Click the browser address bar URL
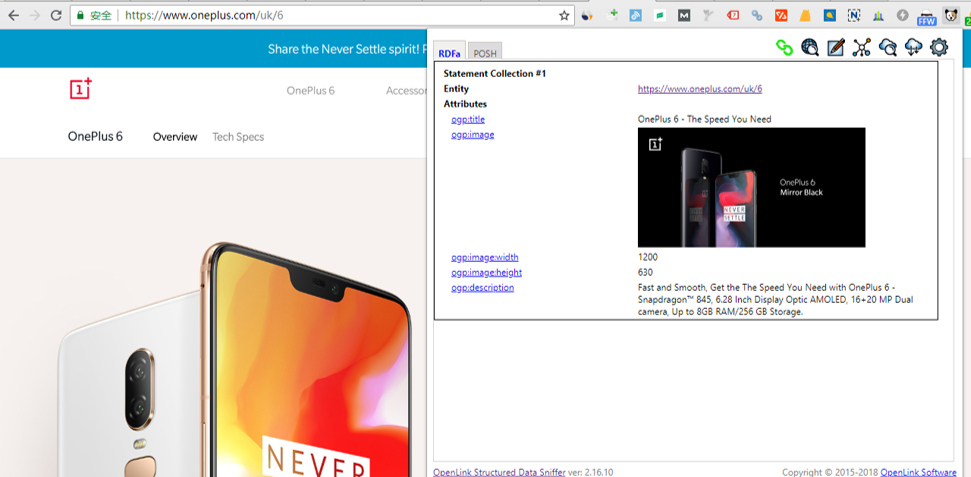The image size is (971, 477). click(300, 16)
